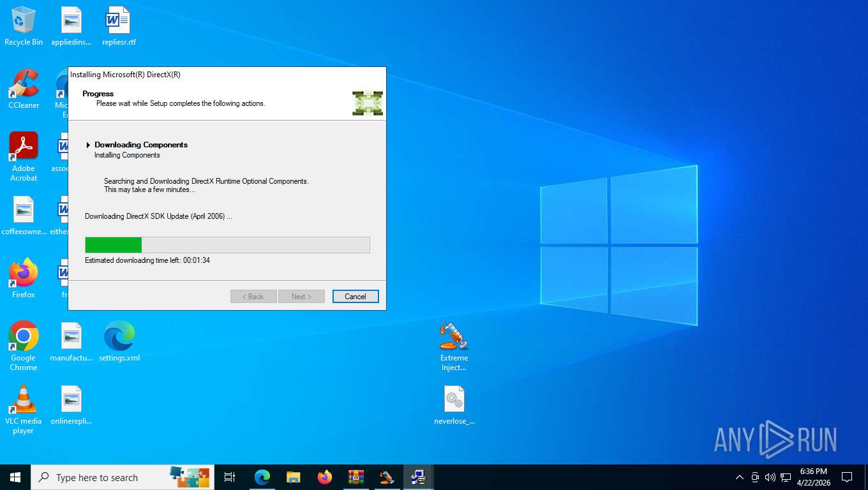Viewport: 868px width, 490px height.
Task: Select settings.xml desktop file
Action: pyautogui.click(x=119, y=342)
